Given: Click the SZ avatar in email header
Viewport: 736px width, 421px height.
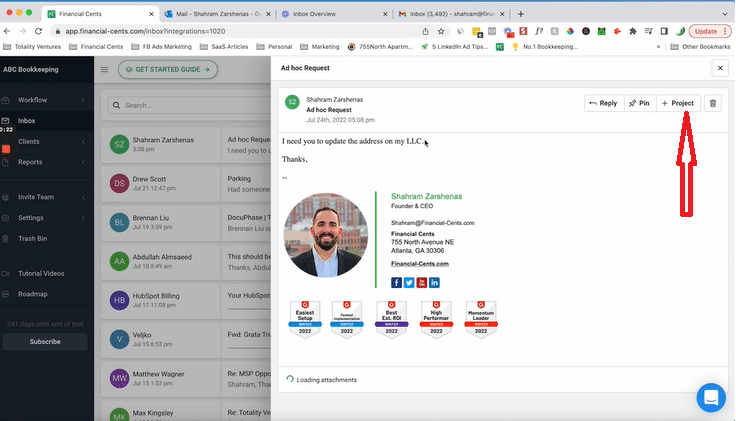Looking at the screenshot, I should tap(292, 102).
